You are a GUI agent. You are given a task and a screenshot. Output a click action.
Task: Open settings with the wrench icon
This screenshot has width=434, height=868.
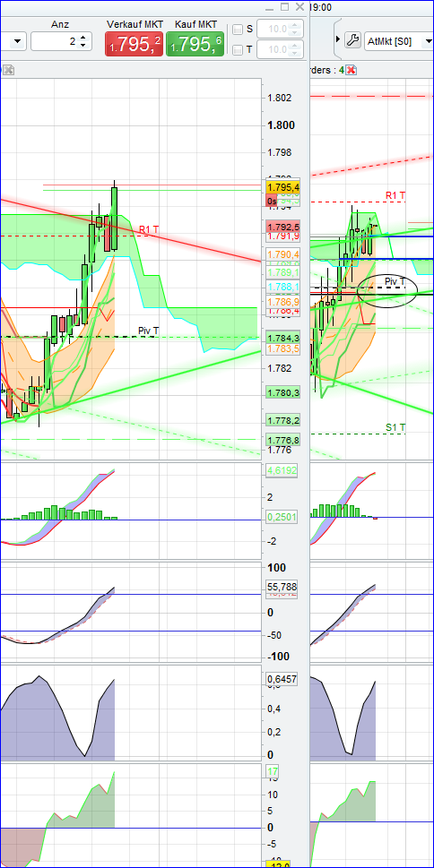pos(352,39)
